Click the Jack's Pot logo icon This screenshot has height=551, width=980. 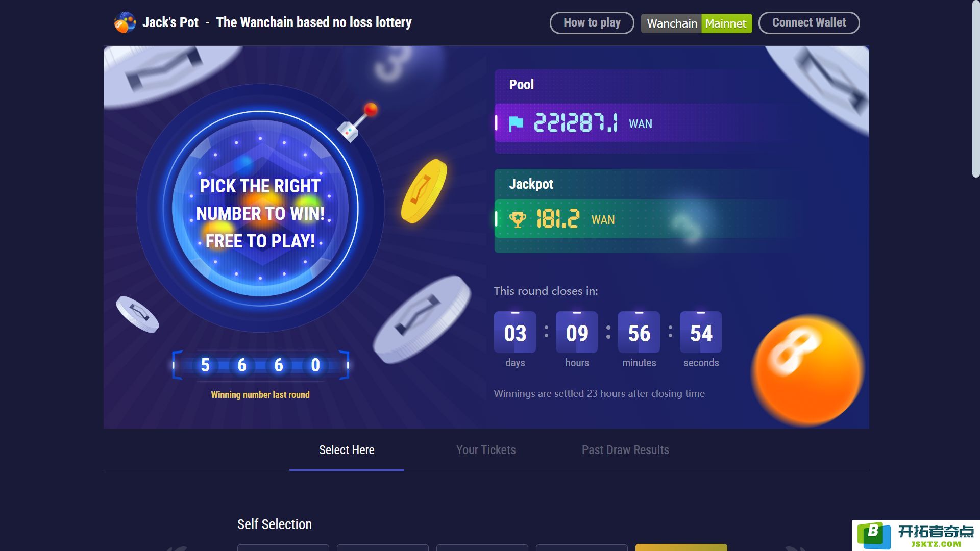coord(125,22)
